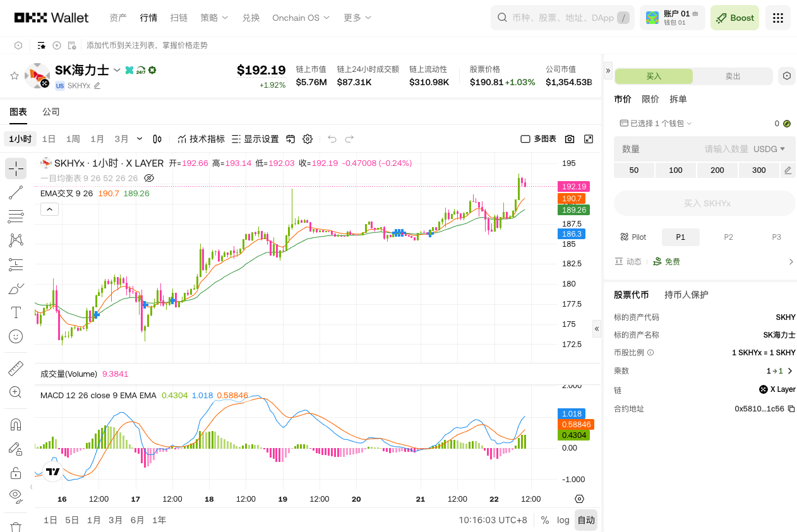
Task: Click the Boost button
Action: 734,18
